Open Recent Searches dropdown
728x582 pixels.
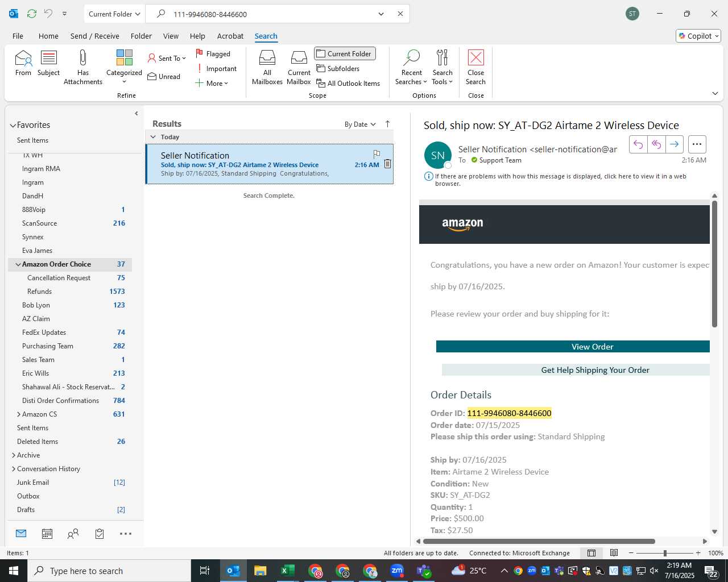[x=411, y=67]
